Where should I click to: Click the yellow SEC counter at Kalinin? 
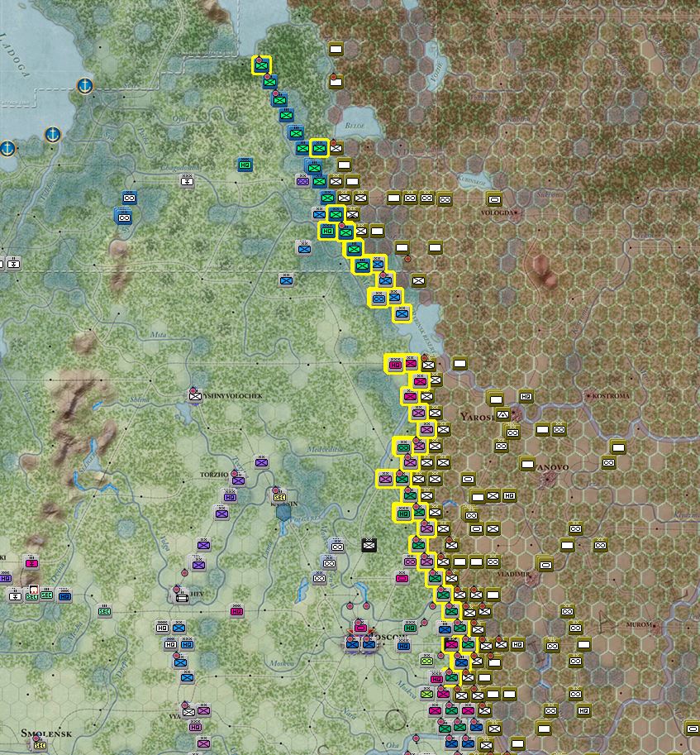point(279,497)
